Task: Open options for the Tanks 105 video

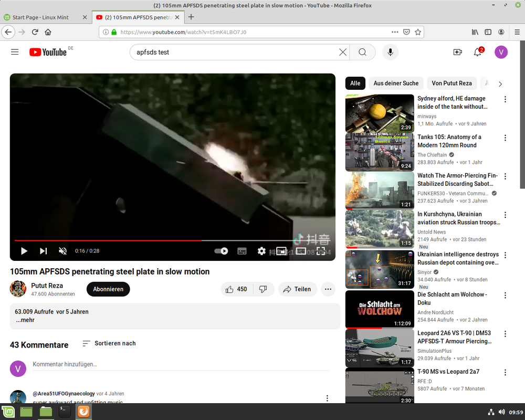Action: (x=505, y=138)
